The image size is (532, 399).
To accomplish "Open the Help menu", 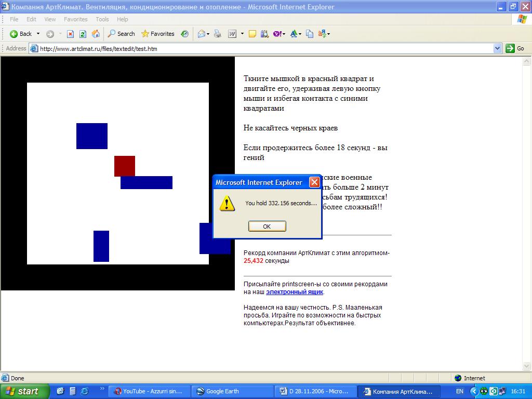I will pyautogui.click(x=123, y=19).
